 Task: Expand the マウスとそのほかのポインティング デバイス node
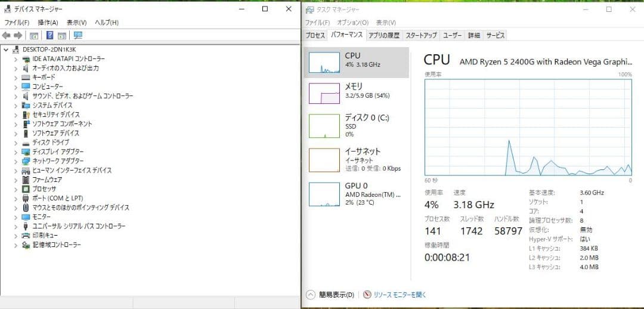click(16, 208)
